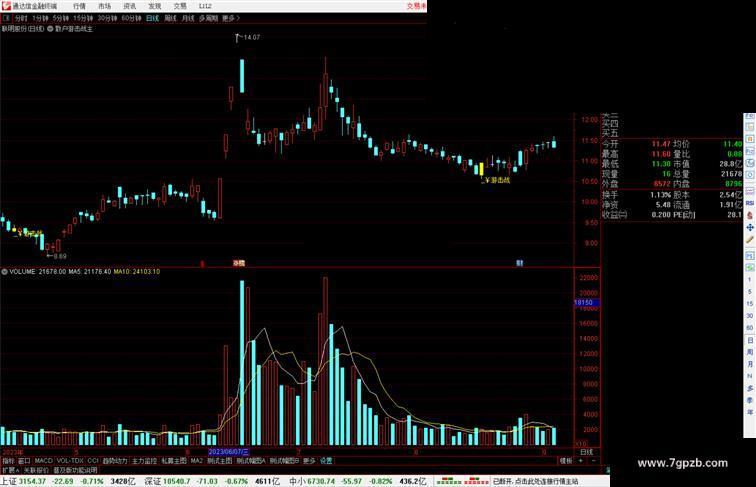The width and height of the screenshot is (756, 487).
Task: Click the sidebar 60 minute period shortcut
Action: 750,328
